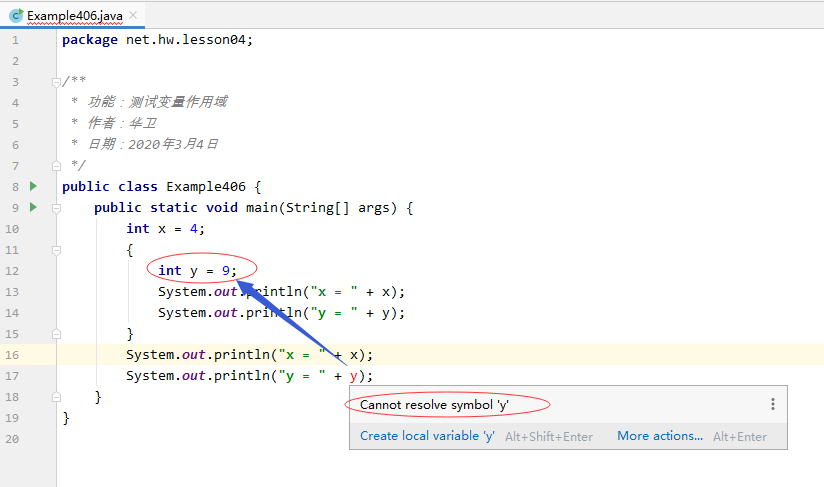This screenshot has height=487, width=824.
Task: Select the Example406.java editor tab
Action: click(73, 16)
